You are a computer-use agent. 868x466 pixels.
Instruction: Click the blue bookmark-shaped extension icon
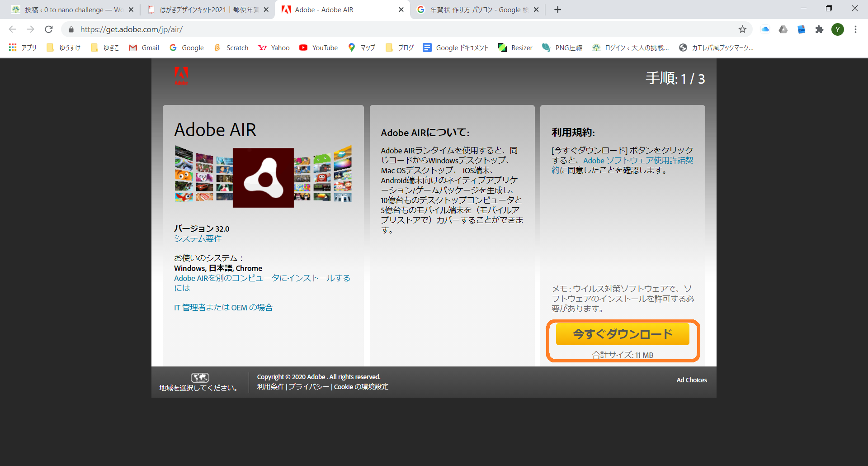pyautogui.click(x=801, y=29)
